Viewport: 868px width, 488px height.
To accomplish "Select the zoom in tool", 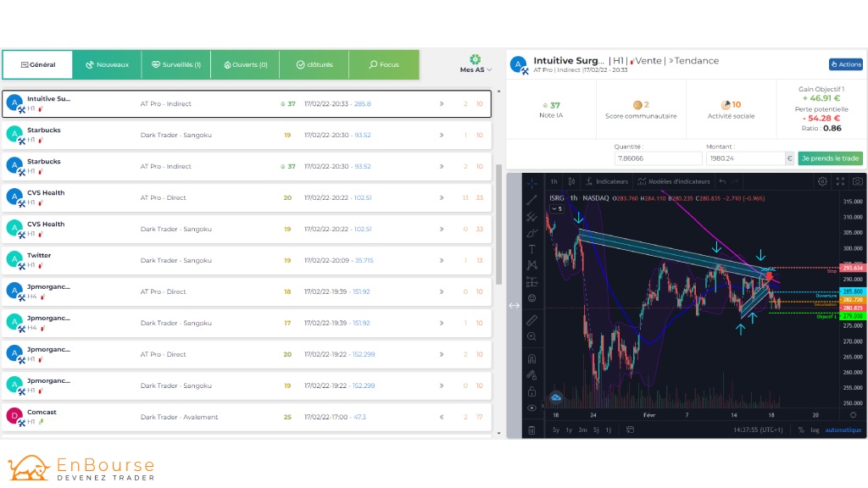I will (x=531, y=336).
